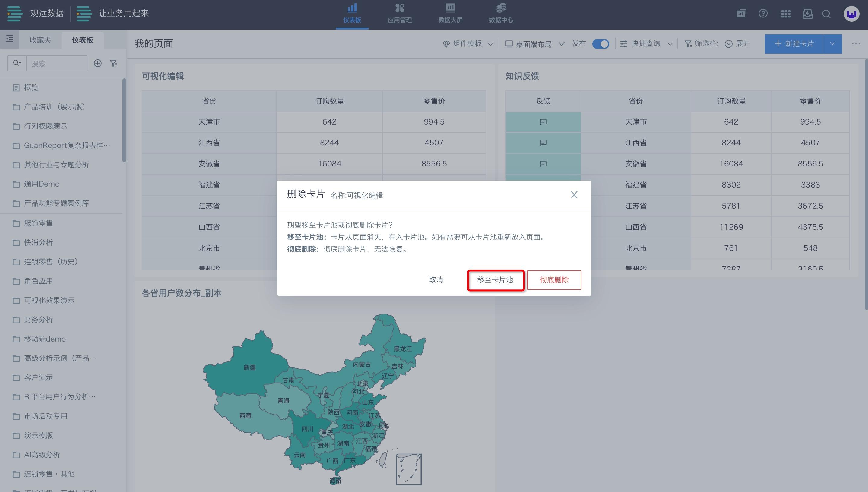The height and width of the screenshot is (492, 868).
Task: Click the 订购数量 header in 可视化编辑 table
Action: 330,101
